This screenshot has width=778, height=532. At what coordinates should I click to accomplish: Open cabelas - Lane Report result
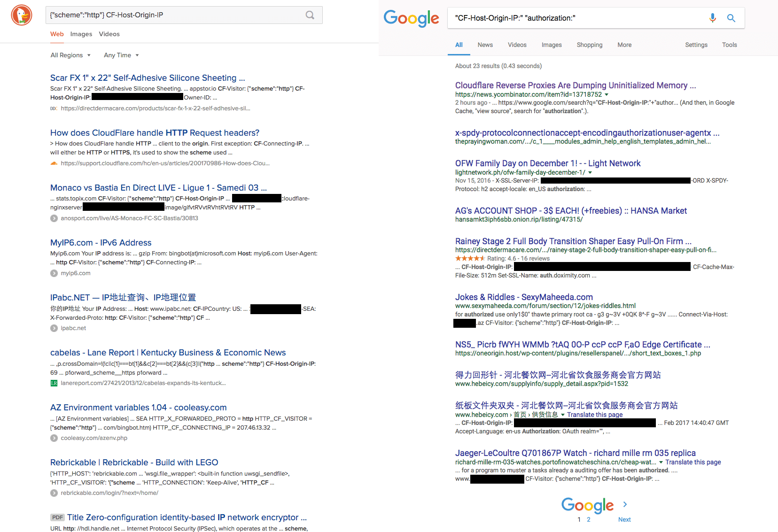click(x=168, y=353)
